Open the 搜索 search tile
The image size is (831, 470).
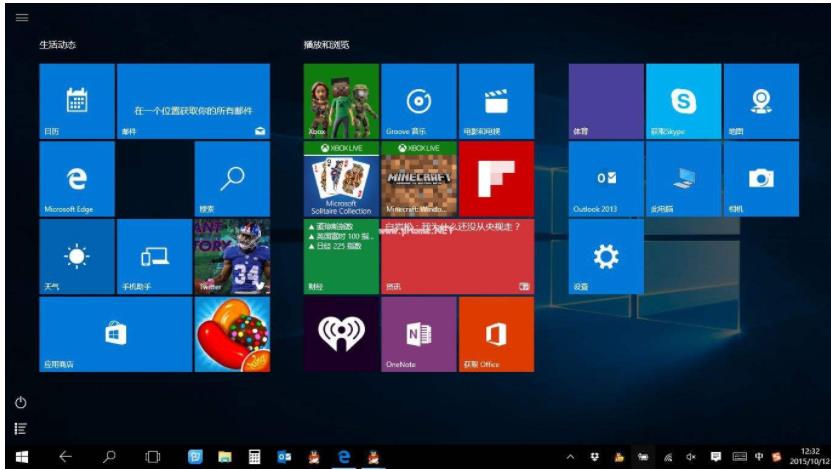point(232,179)
